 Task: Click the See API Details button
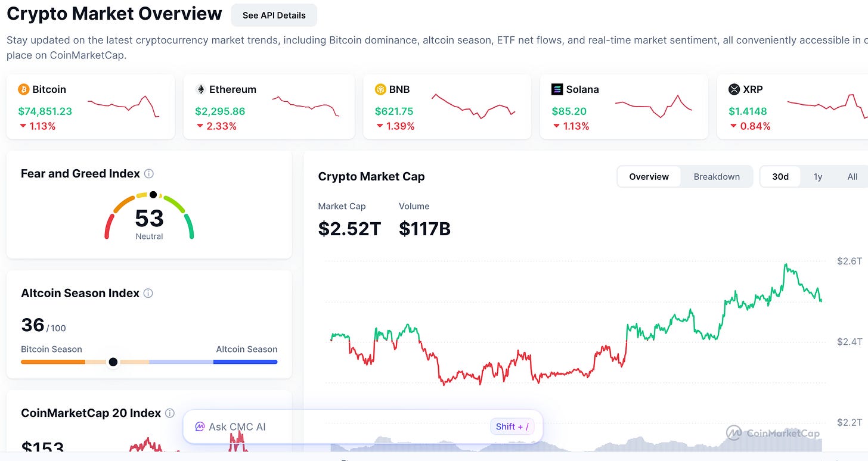(x=274, y=15)
